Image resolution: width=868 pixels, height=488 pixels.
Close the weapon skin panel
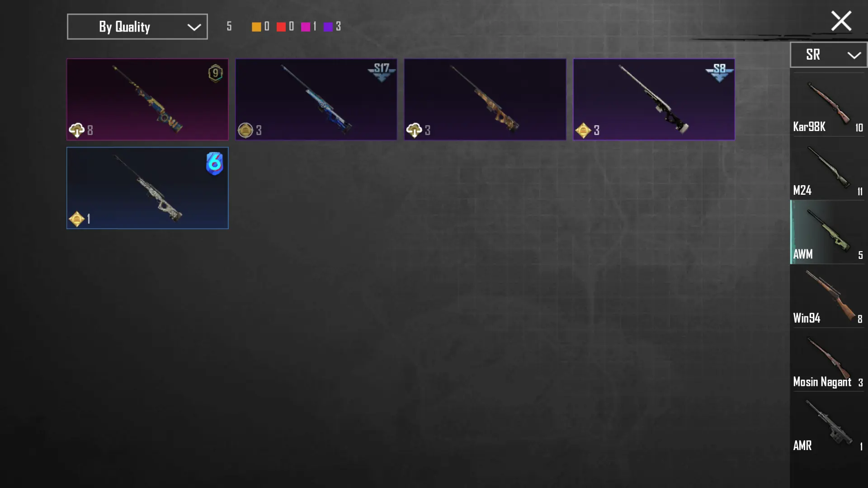pos(841,21)
